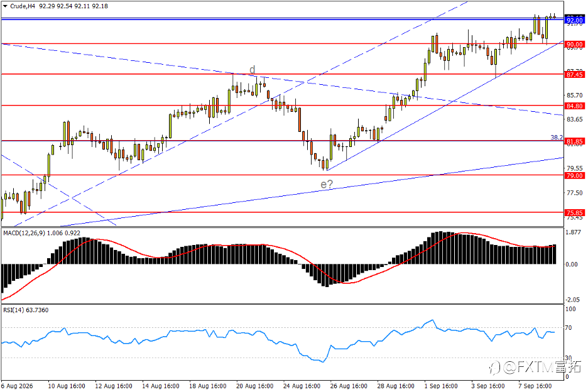The height and width of the screenshot is (392, 588).
Task: Select the RSI(14) indicator label
Action: tap(13, 310)
